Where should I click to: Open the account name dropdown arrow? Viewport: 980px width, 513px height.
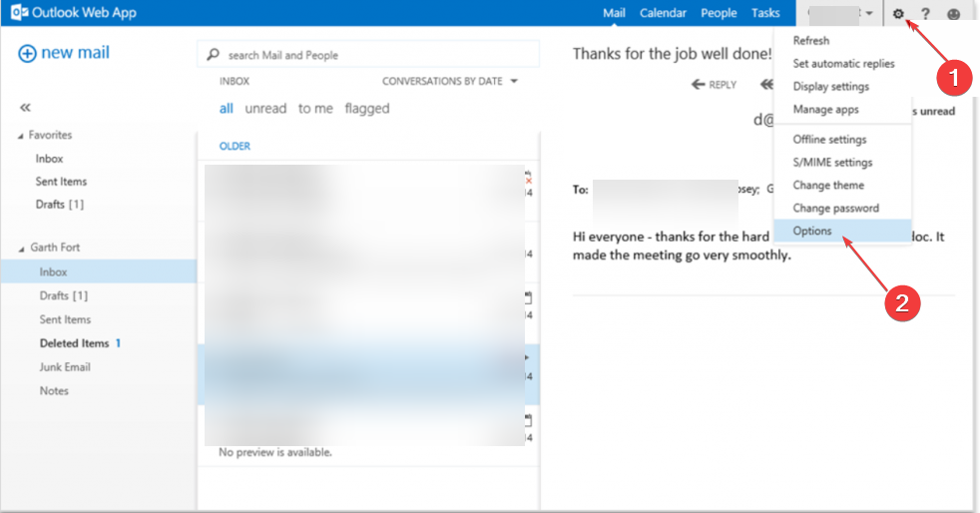[x=869, y=13]
